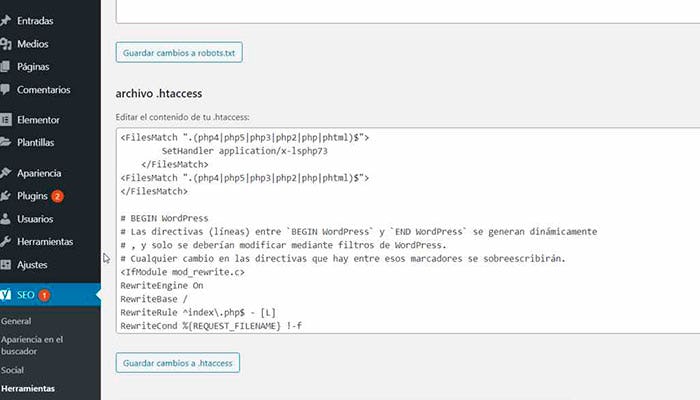
Task: Click the Apariencia paintbrush icon
Action: click(6, 173)
